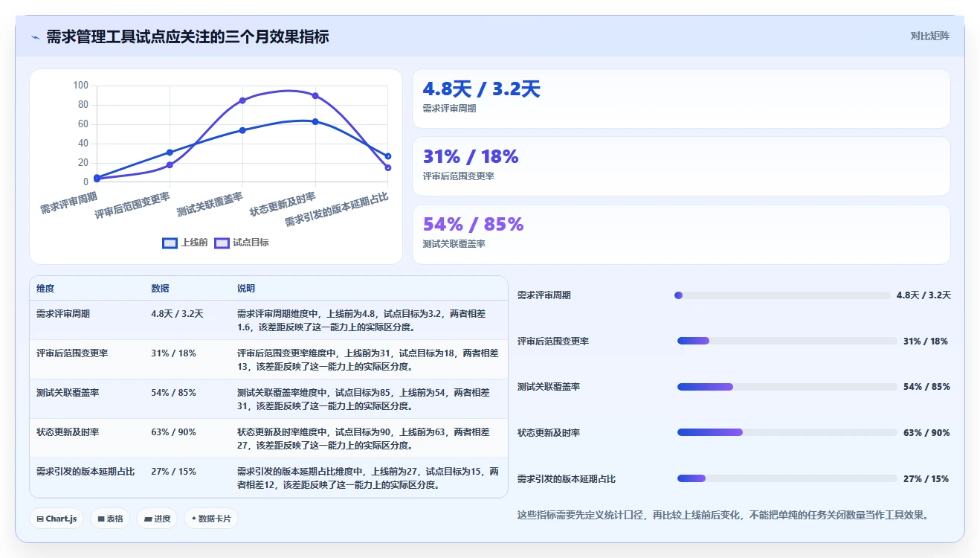Toggle the 试点目标 legend entry in chart
Image resolution: width=980 pixels, height=558 pixels.
coord(242,243)
